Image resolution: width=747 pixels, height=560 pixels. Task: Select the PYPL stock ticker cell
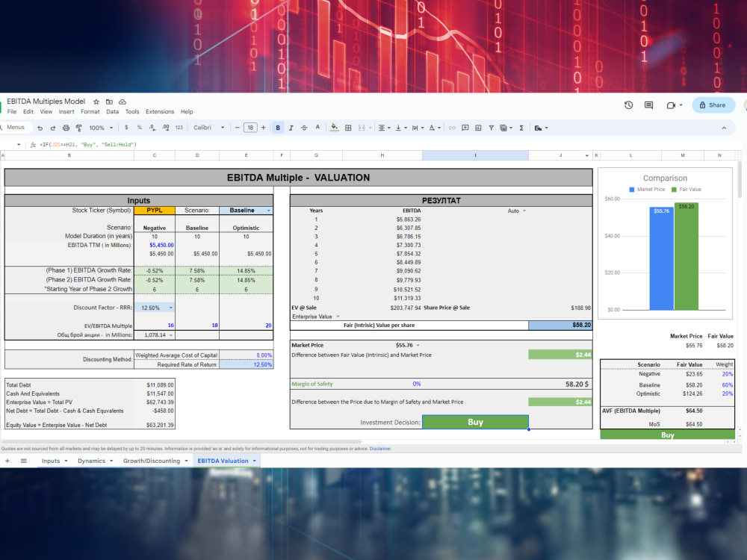(155, 211)
